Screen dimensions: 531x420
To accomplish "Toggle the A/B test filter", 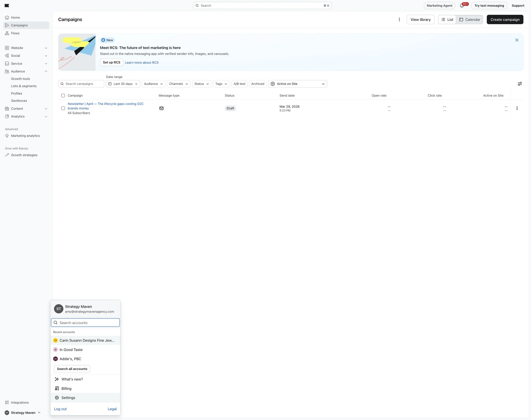I will [239, 84].
